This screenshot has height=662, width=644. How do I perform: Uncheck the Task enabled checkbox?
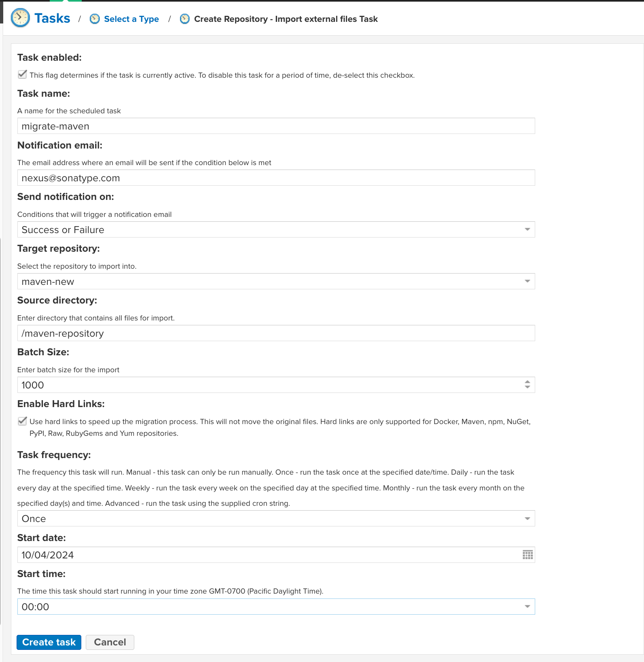pos(22,74)
